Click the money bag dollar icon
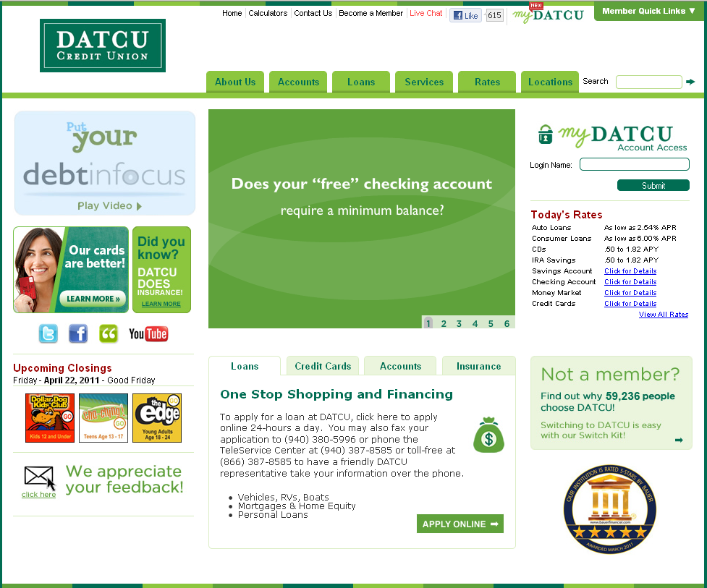The width and height of the screenshot is (707, 588). [488, 435]
